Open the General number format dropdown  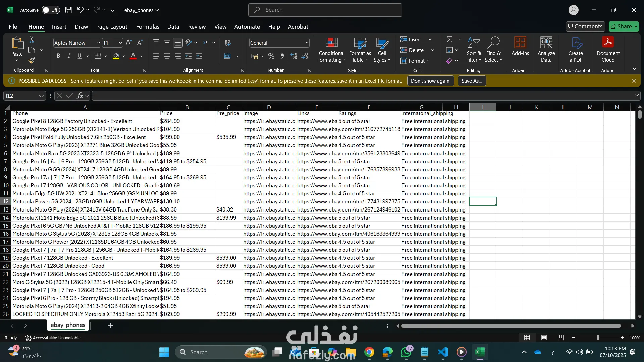coord(307,43)
